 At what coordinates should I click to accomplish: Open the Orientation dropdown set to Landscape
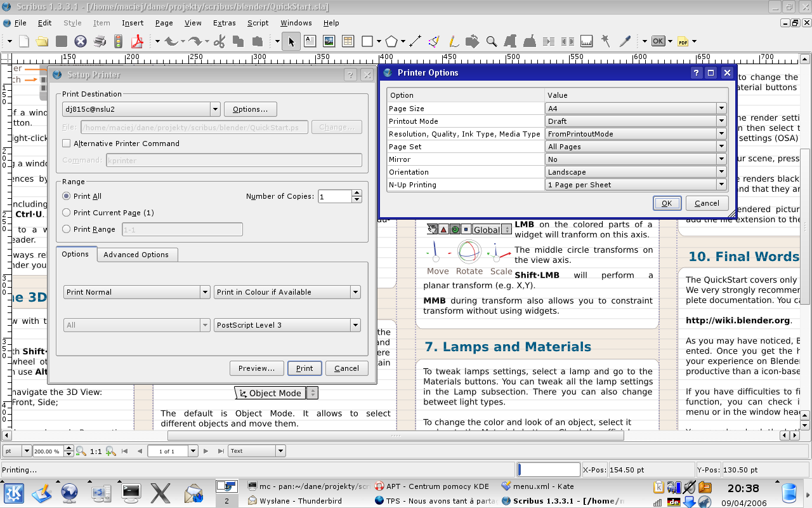636,172
